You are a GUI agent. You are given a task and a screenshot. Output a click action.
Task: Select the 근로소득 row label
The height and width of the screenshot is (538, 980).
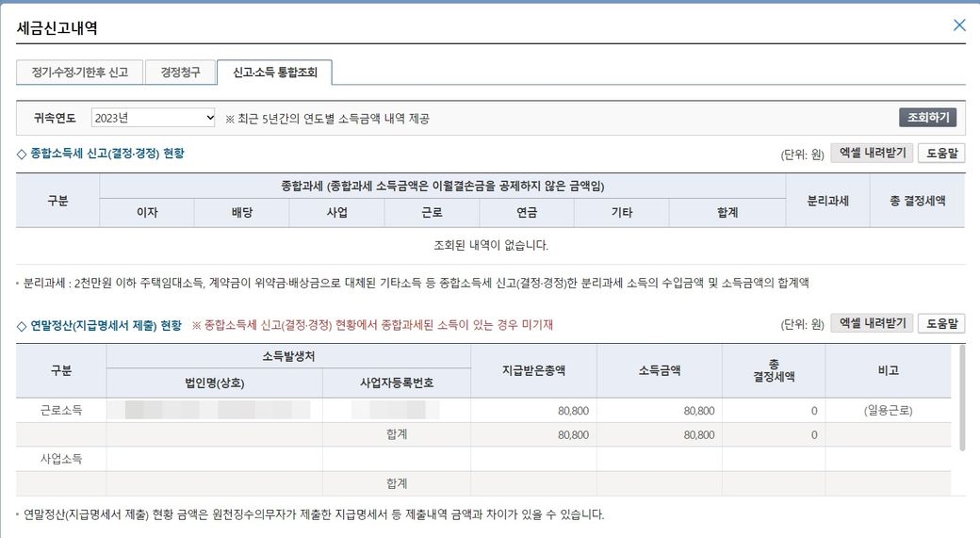click(61, 411)
